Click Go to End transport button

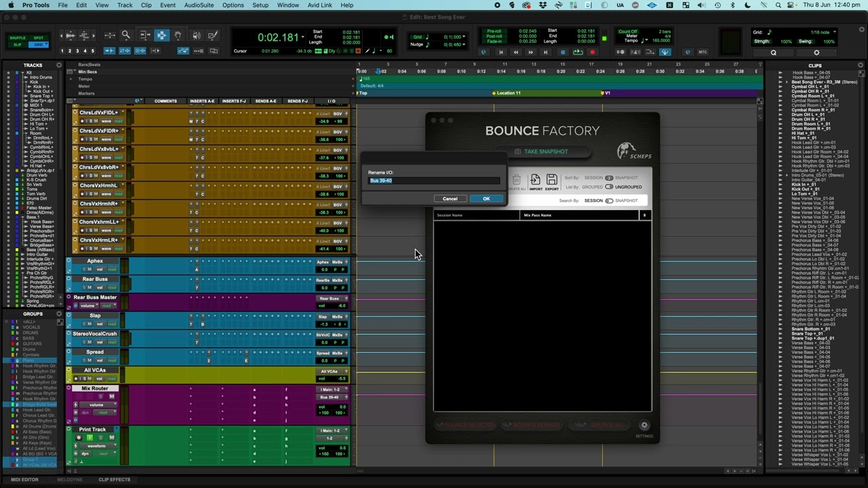click(x=545, y=52)
